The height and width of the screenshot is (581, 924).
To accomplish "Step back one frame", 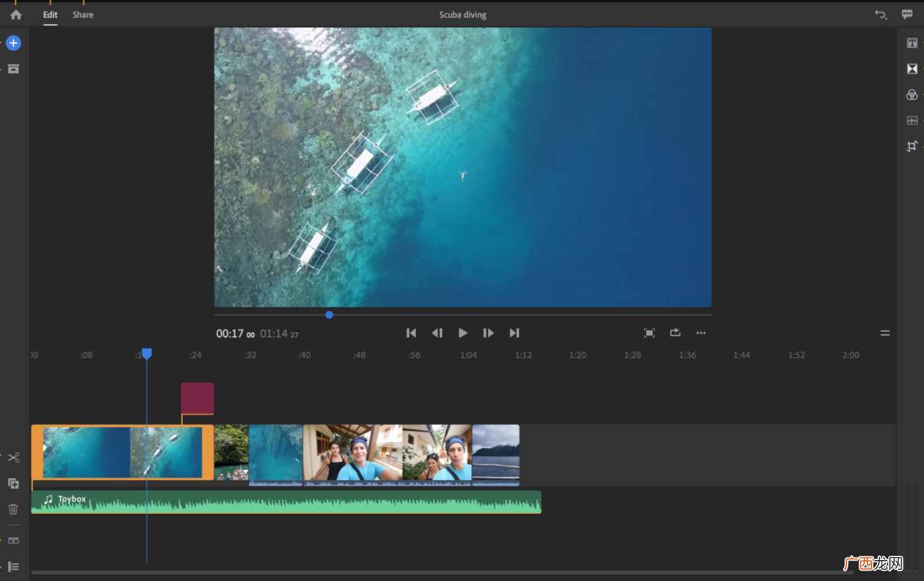I will point(437,333).
